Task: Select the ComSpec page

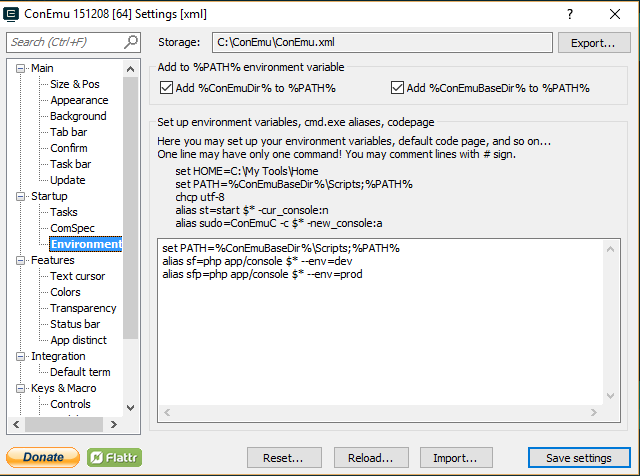Action: coord(72,228)
